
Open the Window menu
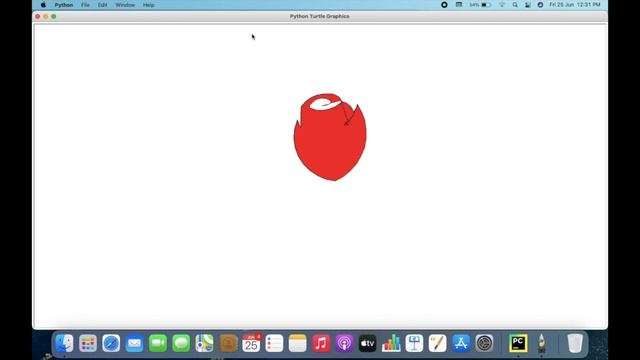(x=125, y=5)
